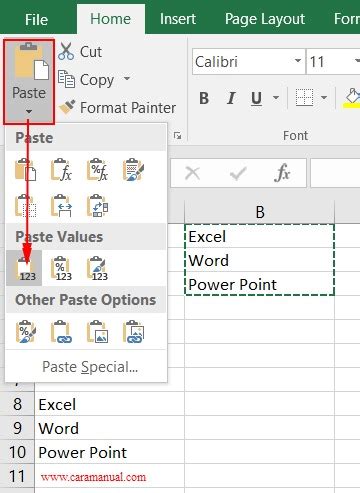Choose Paste Formatting option

click(26, 332)
